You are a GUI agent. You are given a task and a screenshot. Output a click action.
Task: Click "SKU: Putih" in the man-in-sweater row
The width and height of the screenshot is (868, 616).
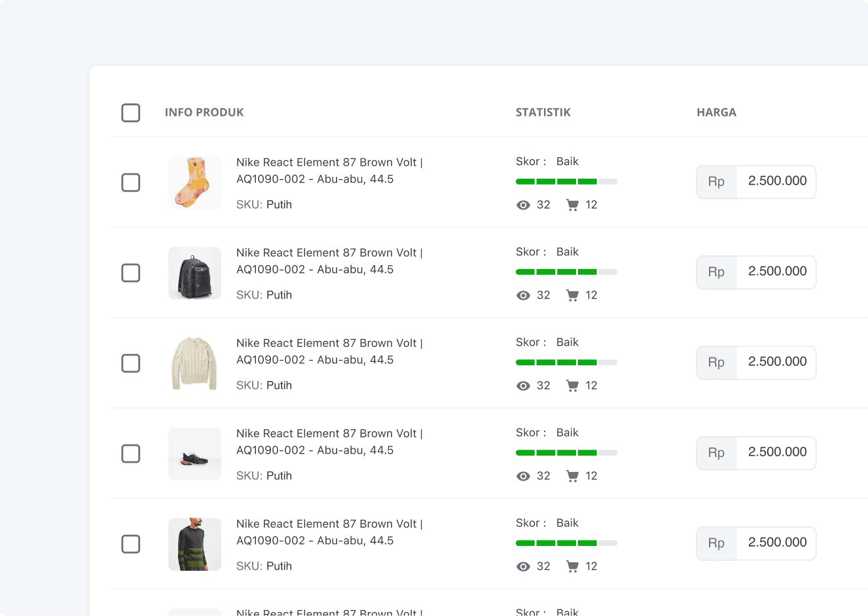click(264, 566)
